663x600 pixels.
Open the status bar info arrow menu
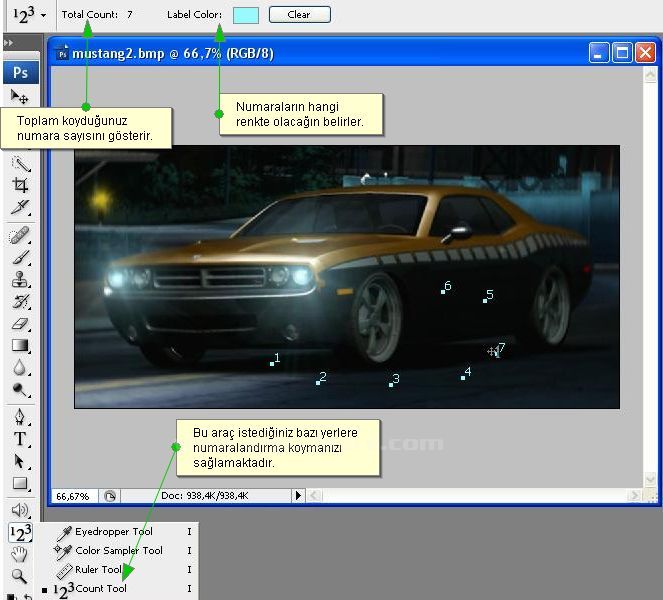coord(298,496)
